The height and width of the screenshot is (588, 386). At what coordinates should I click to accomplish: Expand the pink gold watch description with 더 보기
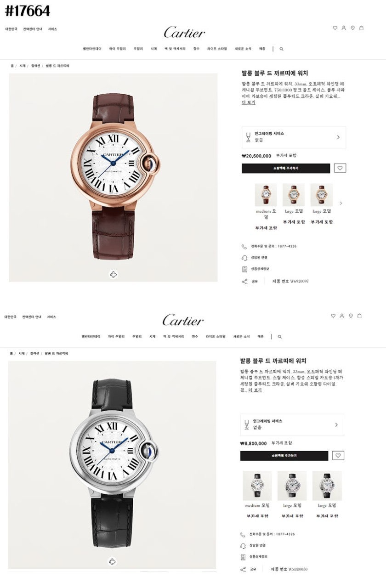(x=249, y=102)
